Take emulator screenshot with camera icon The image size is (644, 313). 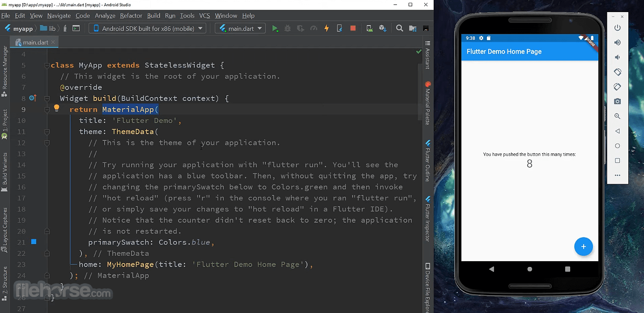[618, 102]
